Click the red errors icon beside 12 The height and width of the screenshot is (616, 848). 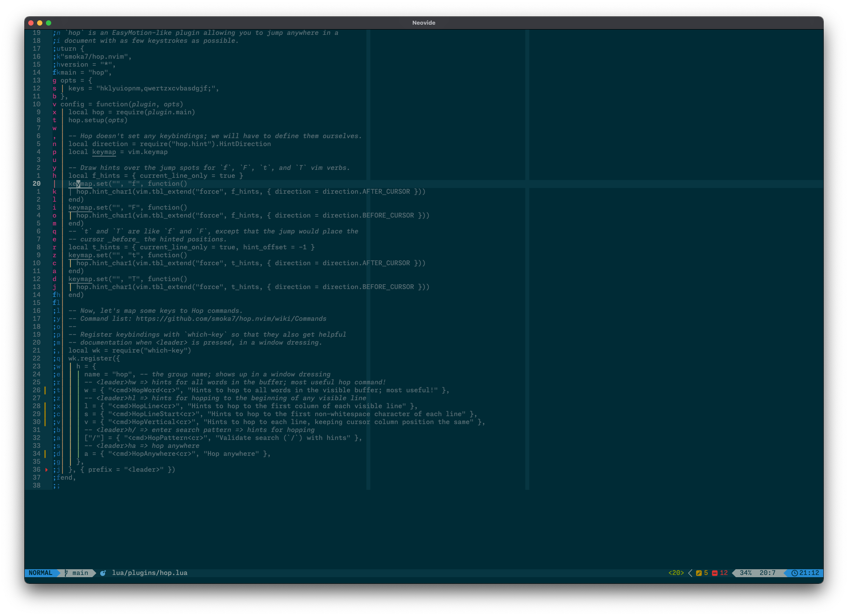click(714, 573)
